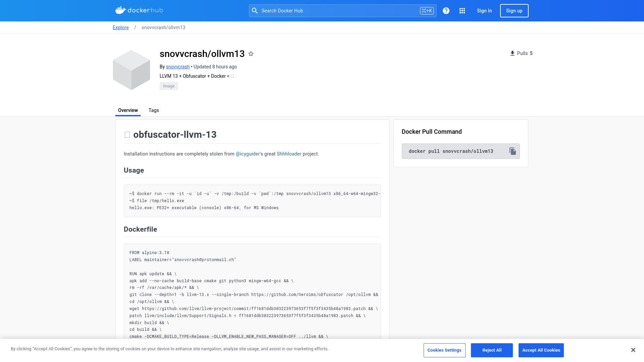644x362 pixels.
Task: Click the Explore breadcrumb link
Action: (120, 27)
